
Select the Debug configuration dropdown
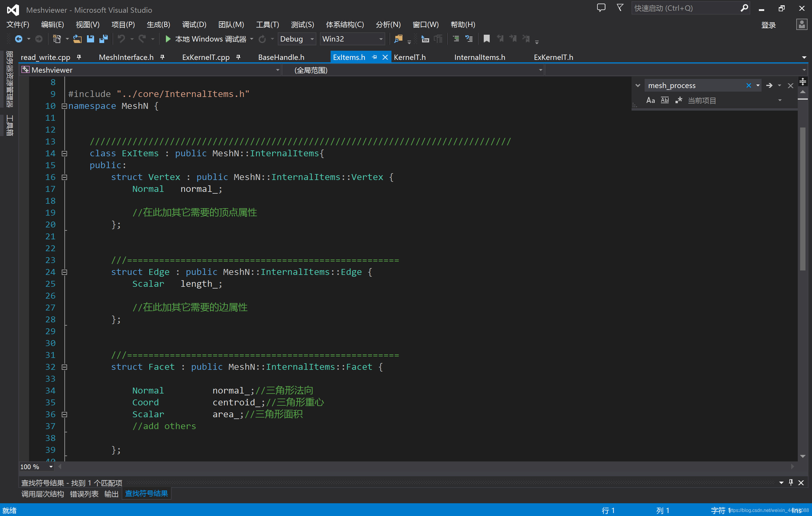point(297,39)
